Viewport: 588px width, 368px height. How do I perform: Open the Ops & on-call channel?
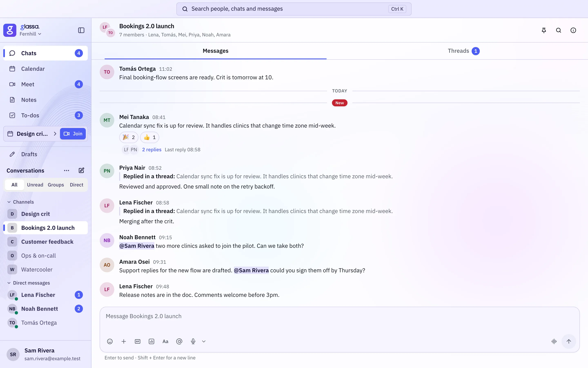(46, 256)
